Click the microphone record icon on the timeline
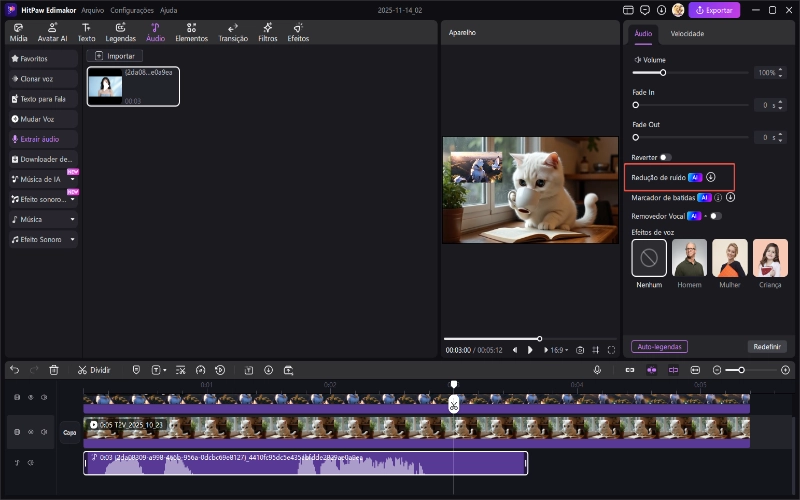This screenshot has width=800, height=500. pyautogui.click(x=597, y=369)
